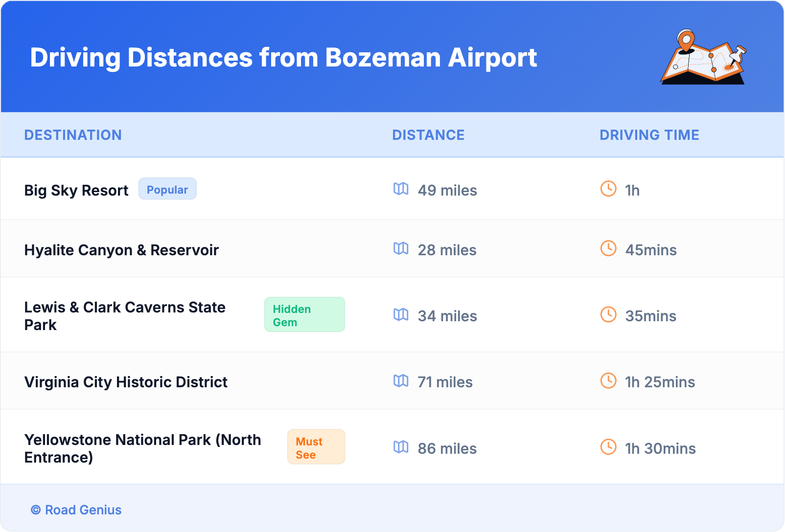Select Virginia City Historic District entry
Viewport: 785px width, 532px height.
(x=126, y=382)
